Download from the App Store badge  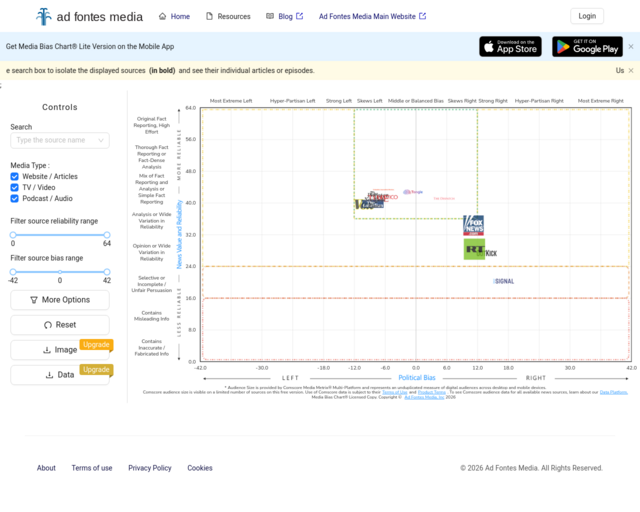(510, 47)
